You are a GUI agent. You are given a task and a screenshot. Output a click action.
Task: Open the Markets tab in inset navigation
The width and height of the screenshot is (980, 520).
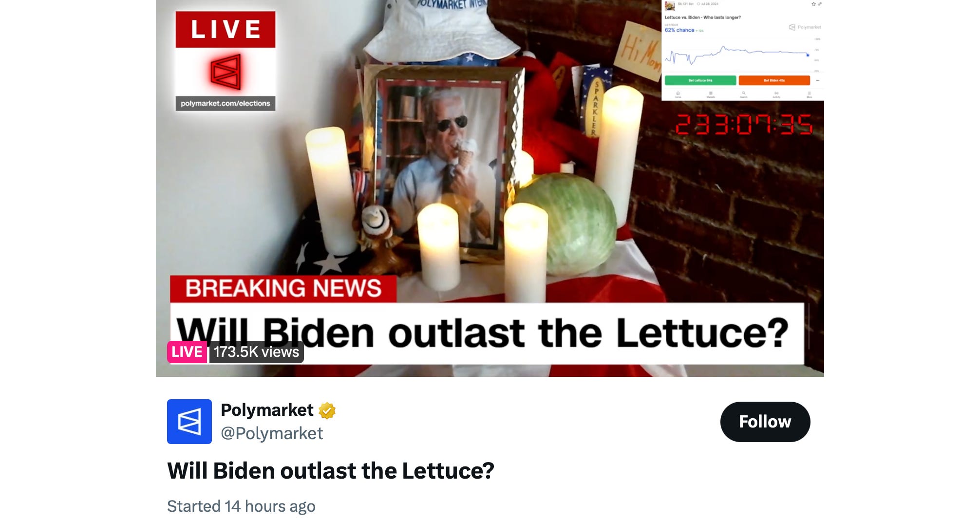click(711, 94)
